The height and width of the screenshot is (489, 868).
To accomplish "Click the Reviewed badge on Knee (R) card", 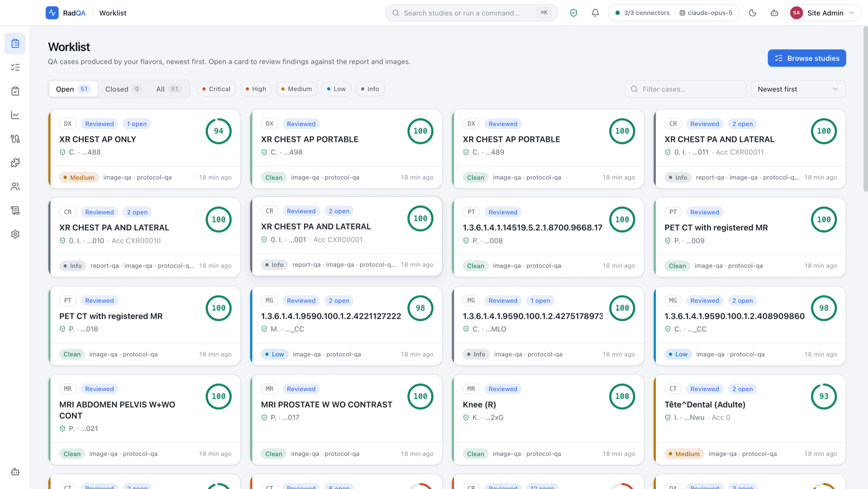I will (x=503, y=389).
